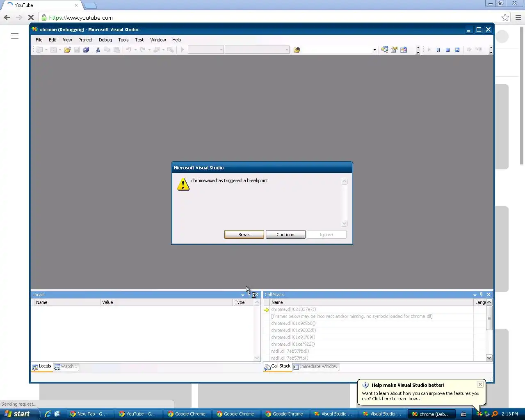Click the Call Stack scroll down arrow
The image size is (525, 420).
[489, 358]
